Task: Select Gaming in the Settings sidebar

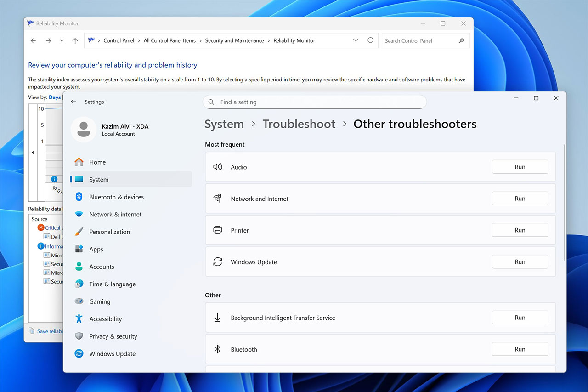Action: point(100,301)
